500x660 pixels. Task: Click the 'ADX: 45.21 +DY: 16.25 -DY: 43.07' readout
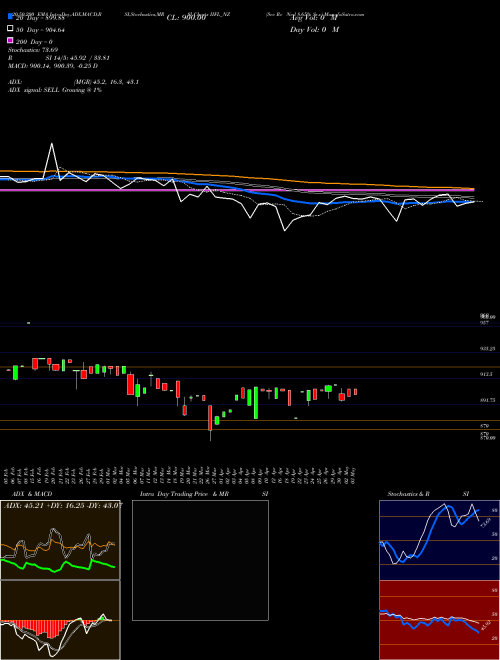[x=63, y=506]
